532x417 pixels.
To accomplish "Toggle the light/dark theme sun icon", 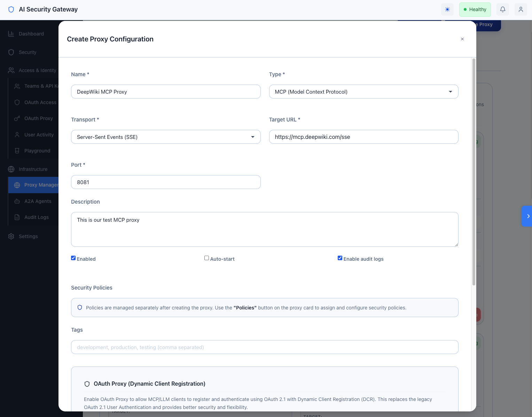I will coord(447,9).
